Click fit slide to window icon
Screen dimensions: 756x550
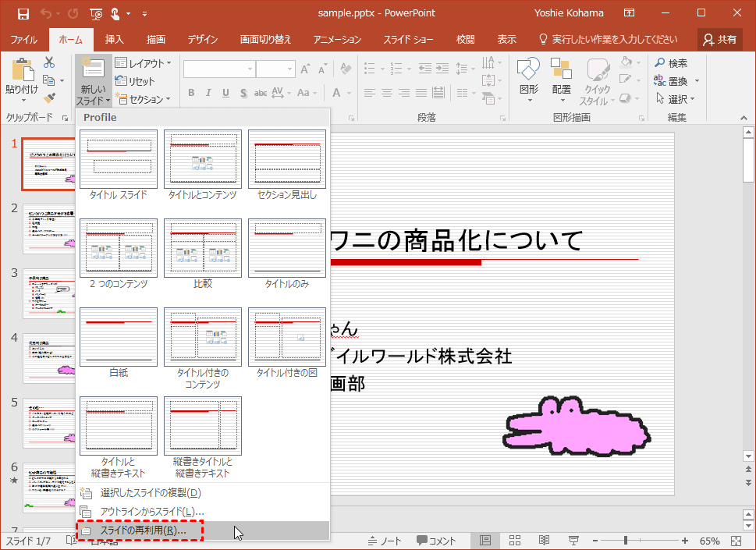tap(737, 541)
